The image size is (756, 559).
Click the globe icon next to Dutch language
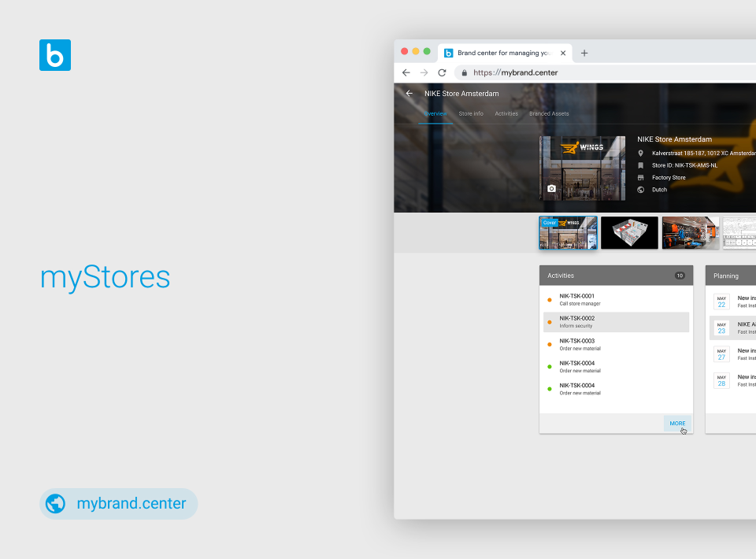[x=641, y=189]
